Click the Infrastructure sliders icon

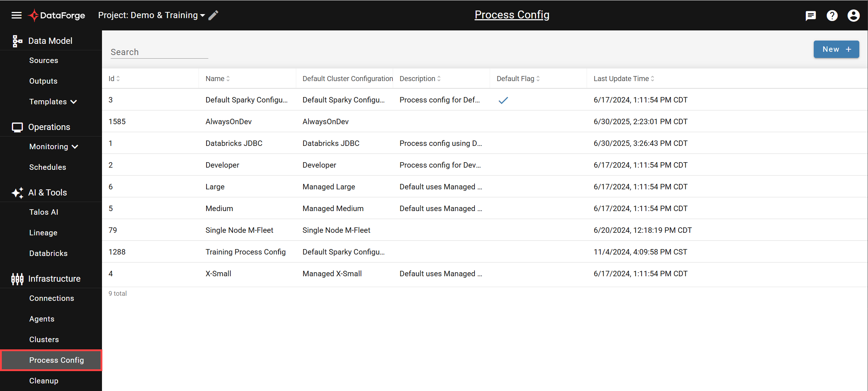tap(17, 278)
